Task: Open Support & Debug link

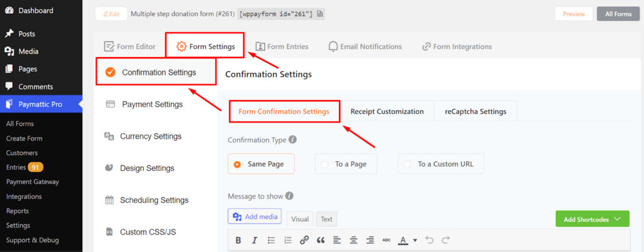Action: [x=33, y=240]
